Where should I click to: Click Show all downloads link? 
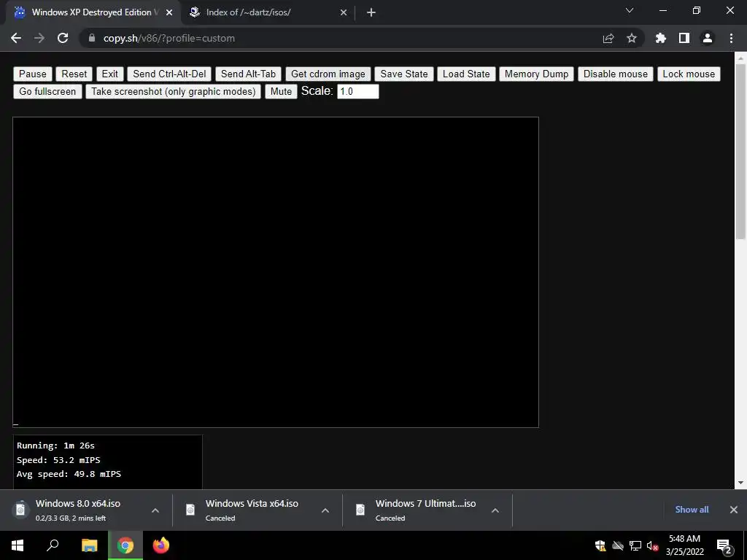point(692,510)
